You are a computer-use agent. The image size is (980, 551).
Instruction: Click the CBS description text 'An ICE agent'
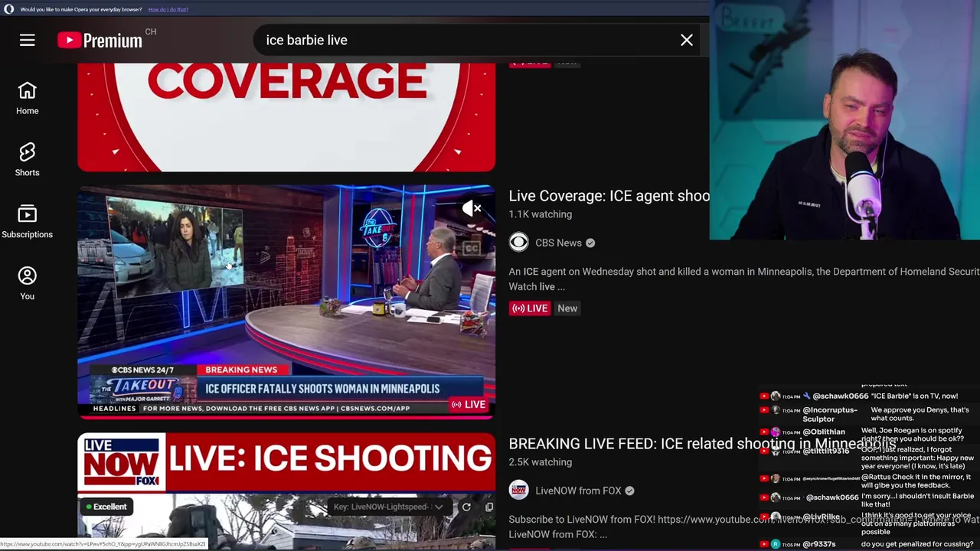pos(744,279)
